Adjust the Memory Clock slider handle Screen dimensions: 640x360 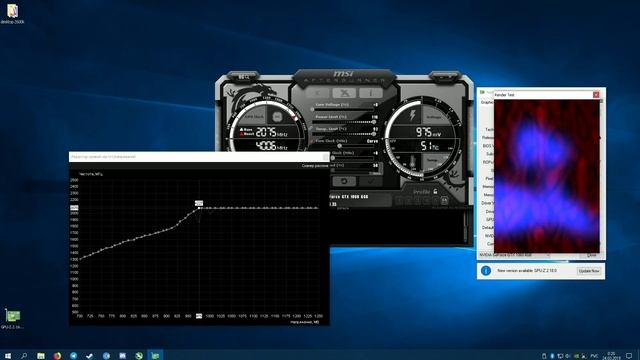click(x=333, y=158)
